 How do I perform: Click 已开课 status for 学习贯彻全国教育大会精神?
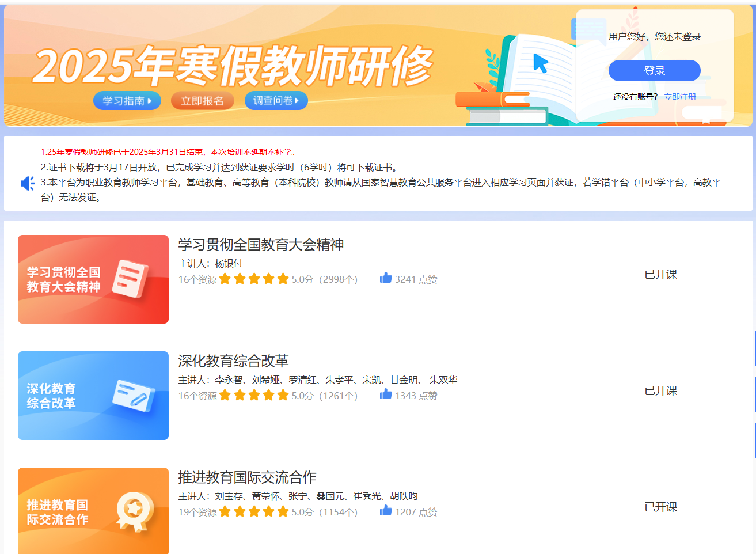[660, 275]
